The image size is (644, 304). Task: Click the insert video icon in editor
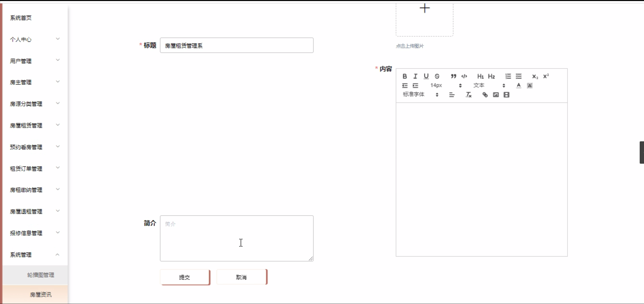[506, 95]
